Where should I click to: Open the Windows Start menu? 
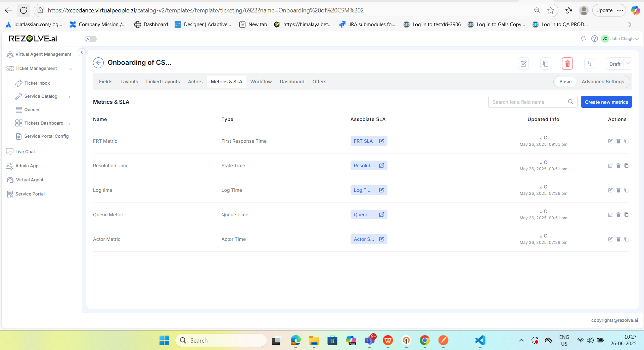click(x=164, y=341)
